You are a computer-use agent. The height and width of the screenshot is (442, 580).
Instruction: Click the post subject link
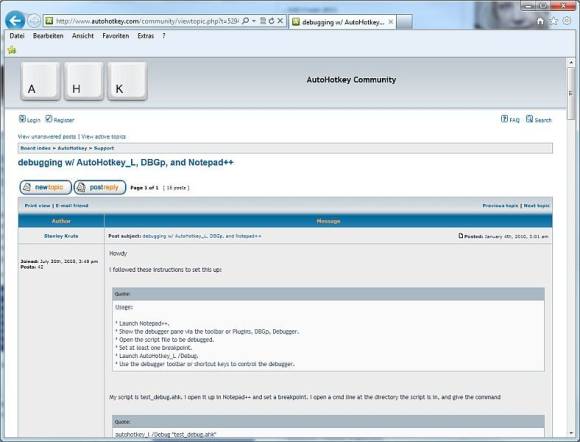tap(202, 236)
